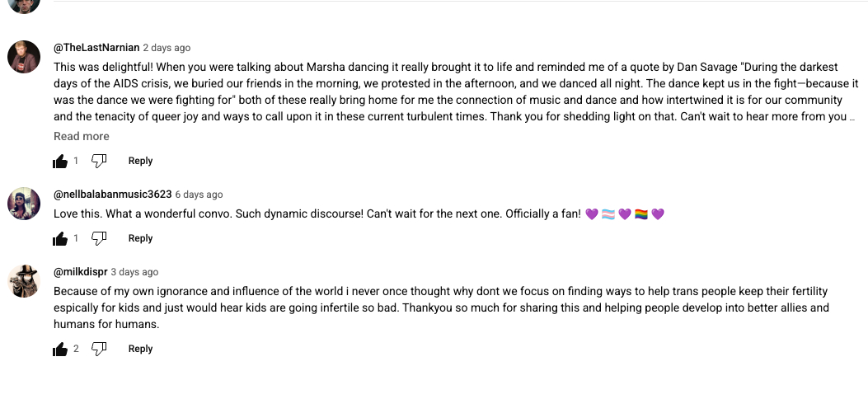Dislike nellbalabanmusic3623's comment
The height and width of the screenshot is (399, 868).
(99, 238)
